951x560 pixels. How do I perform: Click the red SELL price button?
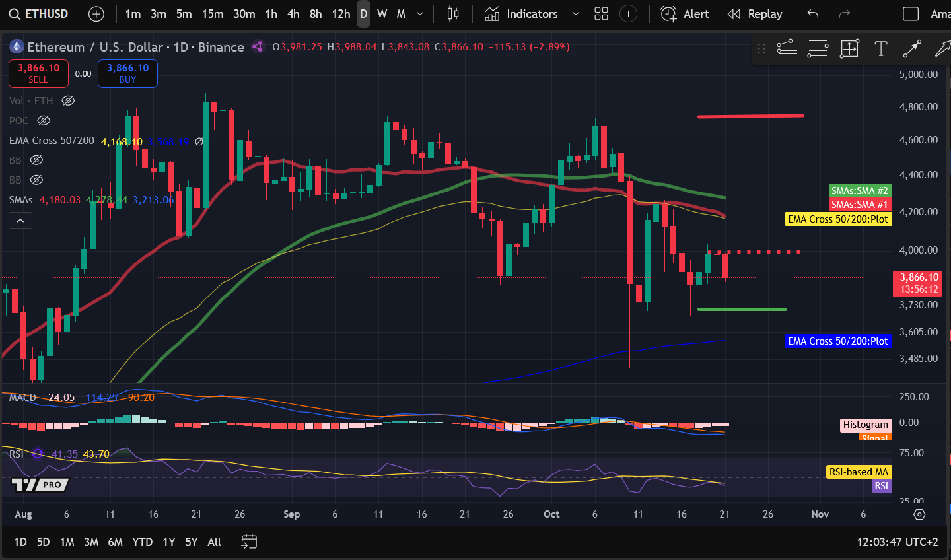(38, 73)
